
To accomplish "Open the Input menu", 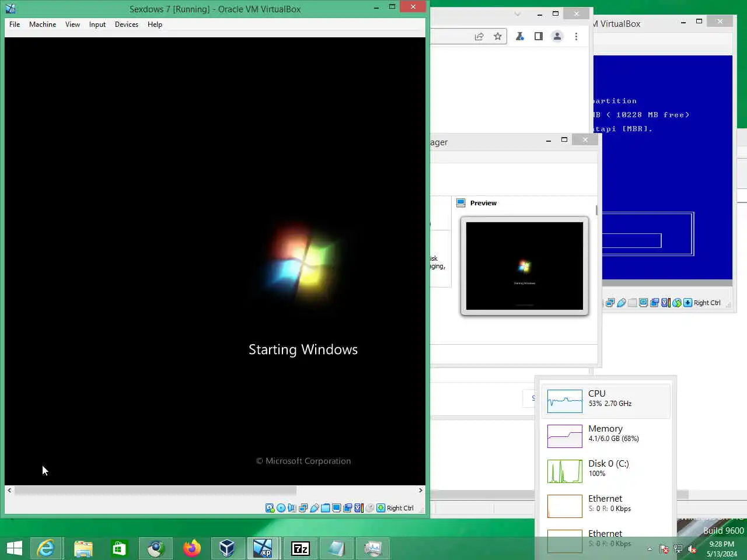I will point(97,24).
